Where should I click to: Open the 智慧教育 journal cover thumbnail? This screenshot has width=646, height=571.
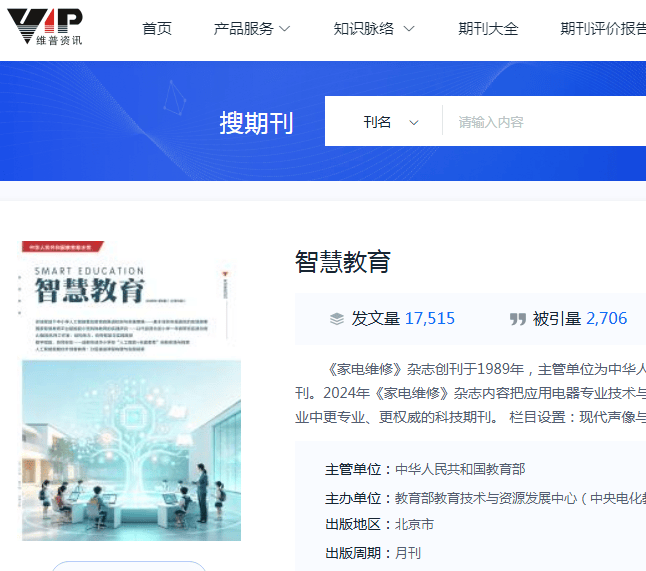coord(131,391)
